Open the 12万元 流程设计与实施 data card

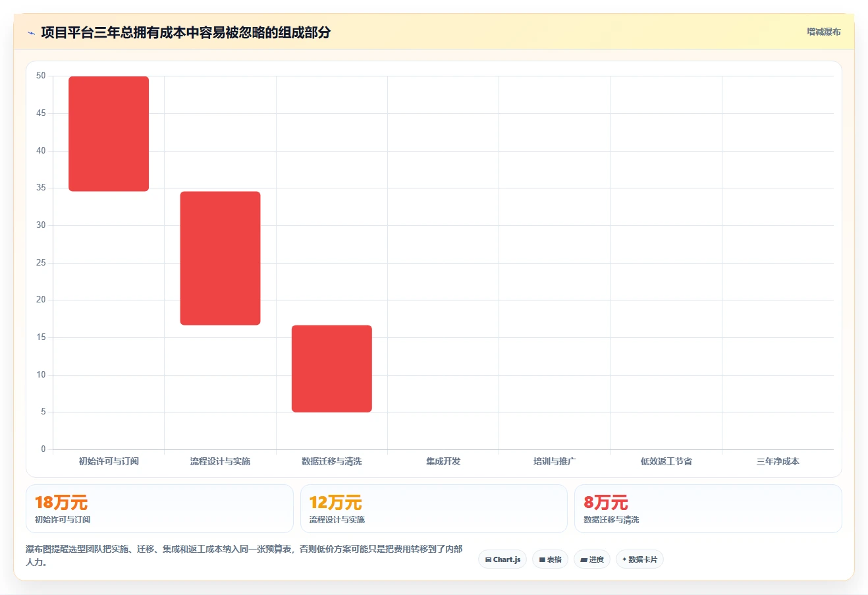[x=433, y=509]
